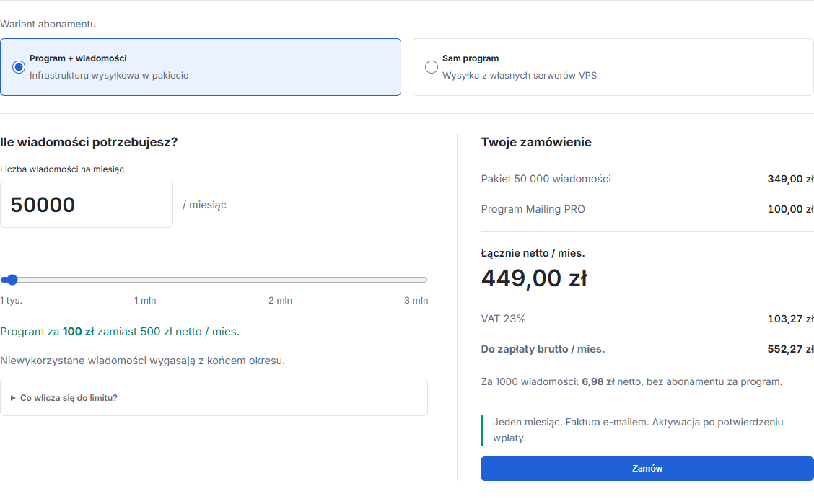Click the 'Za 1000 wiadomości: 6,98 zł' text
Viewport: 814px width, 504px height.
pyautogui.click(x=631, y=381)
